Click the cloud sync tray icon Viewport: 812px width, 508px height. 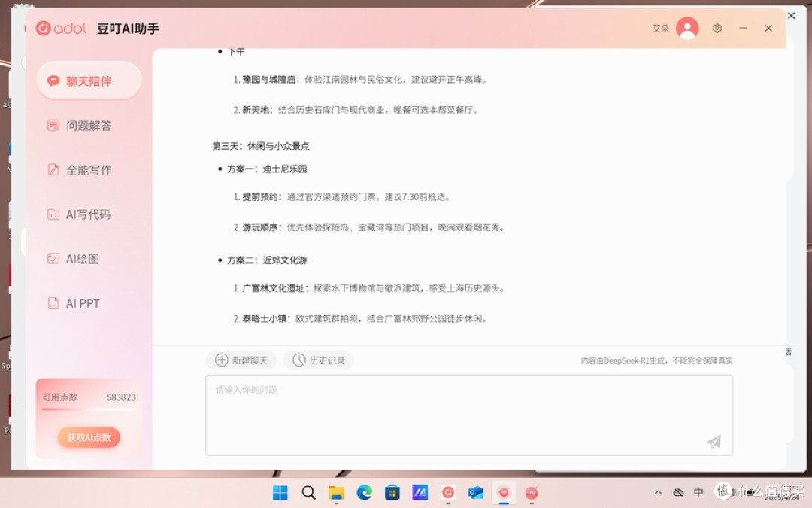click(678, 492)
